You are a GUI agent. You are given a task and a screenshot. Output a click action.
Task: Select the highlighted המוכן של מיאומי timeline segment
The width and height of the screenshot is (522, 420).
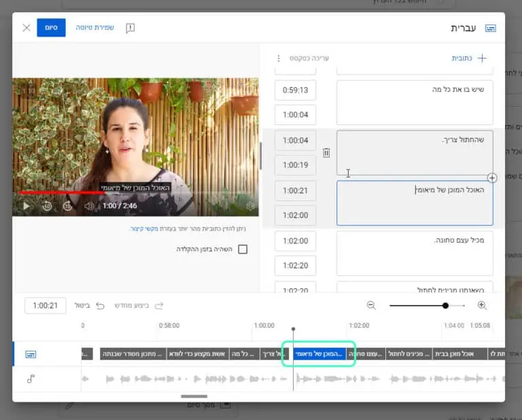(x=319, y=354)
